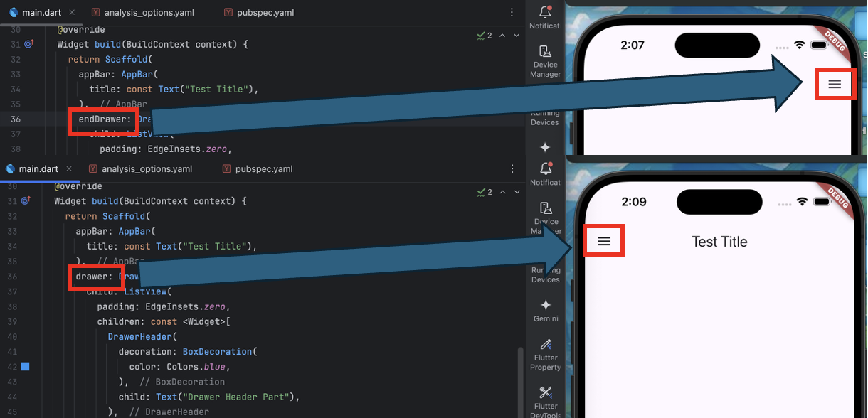The width and height of the screenshot is (868, 418).
Task: Click the "Test Title" app bar heading in emulator
Action: pyautogui.click(x=719, y=242)
